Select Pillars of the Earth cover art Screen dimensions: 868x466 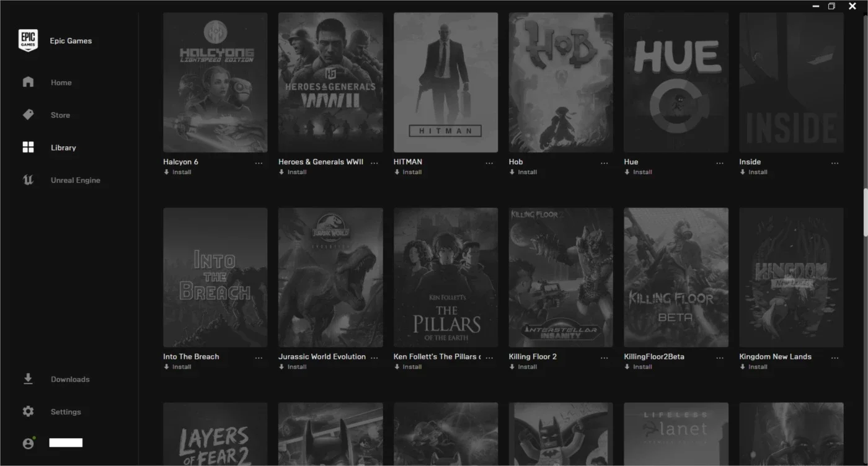tap(446, 277)
